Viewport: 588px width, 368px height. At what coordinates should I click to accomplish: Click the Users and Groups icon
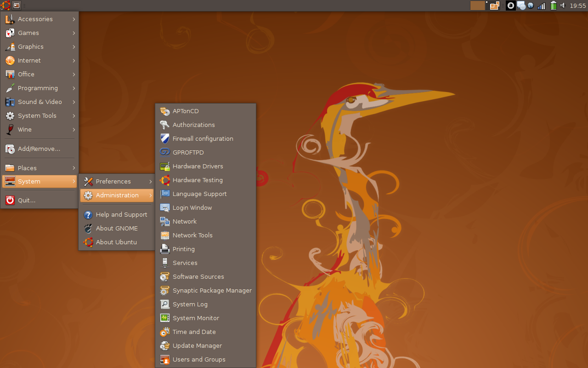click(165, 359)
